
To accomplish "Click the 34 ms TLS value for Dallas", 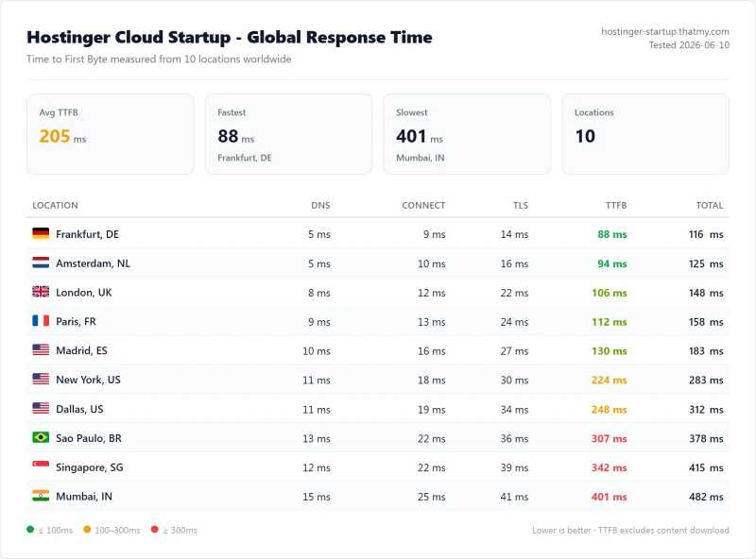I will click(514, 409).
